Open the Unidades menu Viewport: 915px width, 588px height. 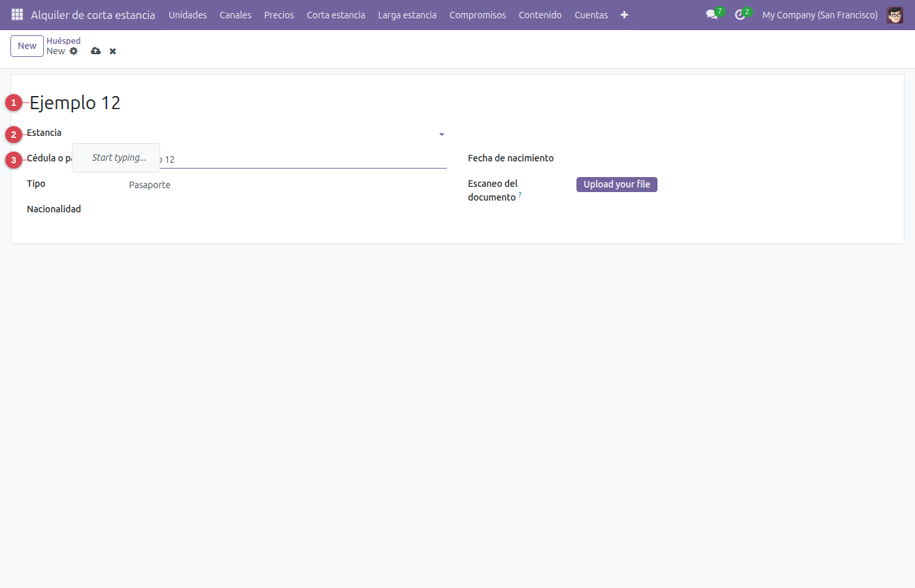click(188, 14)
